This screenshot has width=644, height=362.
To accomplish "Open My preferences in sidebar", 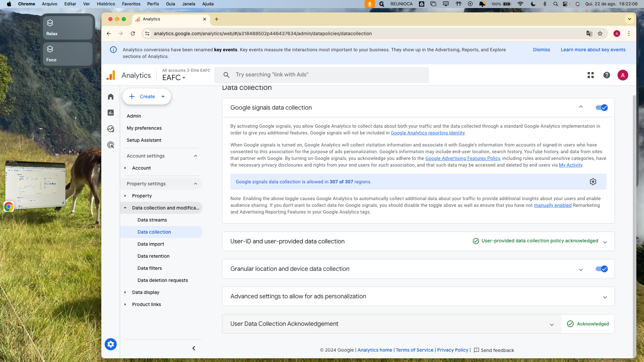I will pyautogui.click(x=144, y=128).
